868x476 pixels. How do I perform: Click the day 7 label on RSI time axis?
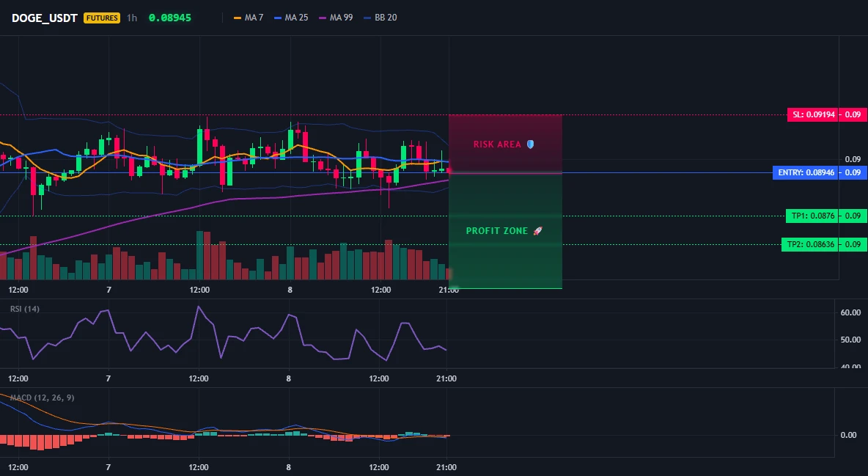coord(108,378)
